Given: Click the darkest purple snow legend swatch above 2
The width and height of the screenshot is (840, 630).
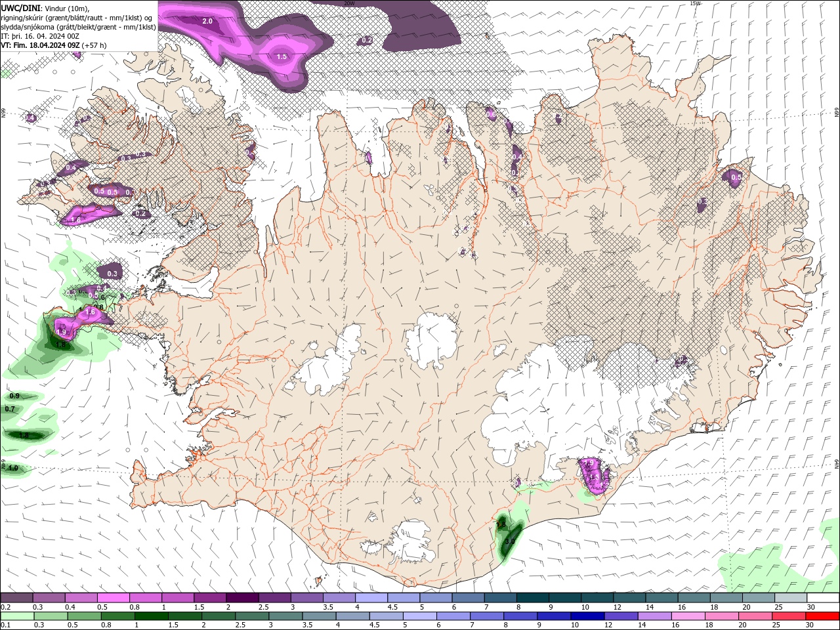Looking at the screenshot, I should click(x=242, y=598).
